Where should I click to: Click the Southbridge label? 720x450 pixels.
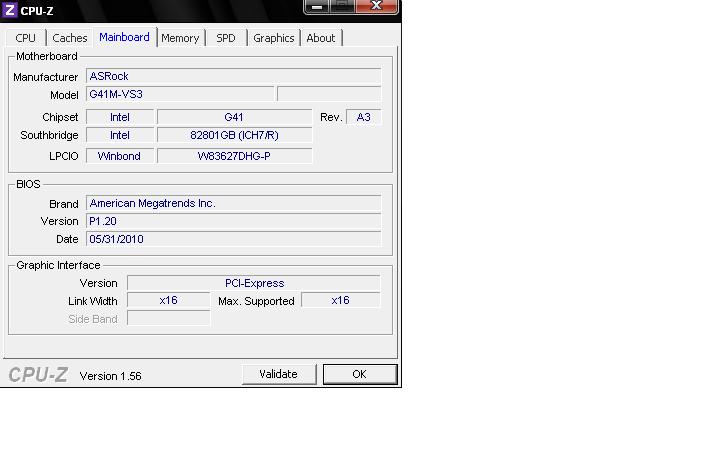click(49, 135)
